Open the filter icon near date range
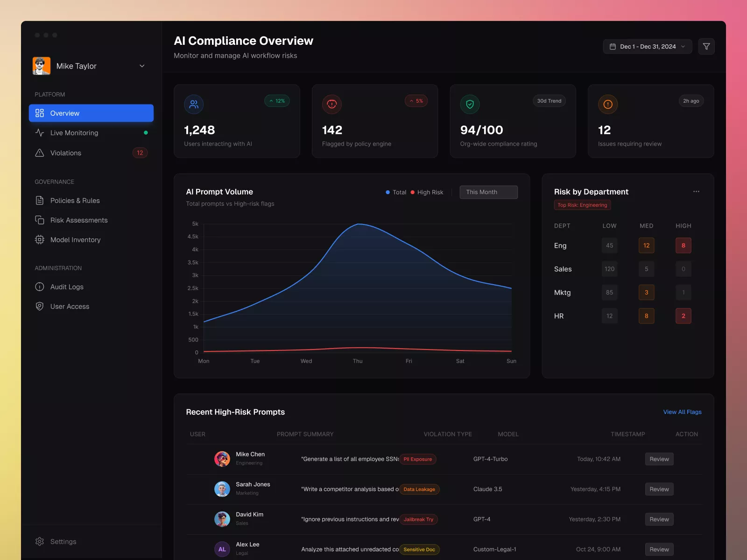Screen dimensions: 747x560 click(706, 46)
